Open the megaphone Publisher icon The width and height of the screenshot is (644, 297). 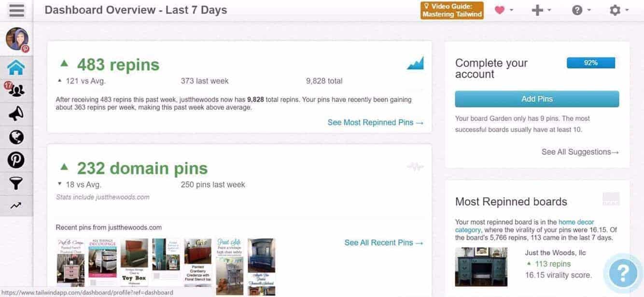(16, 114)
